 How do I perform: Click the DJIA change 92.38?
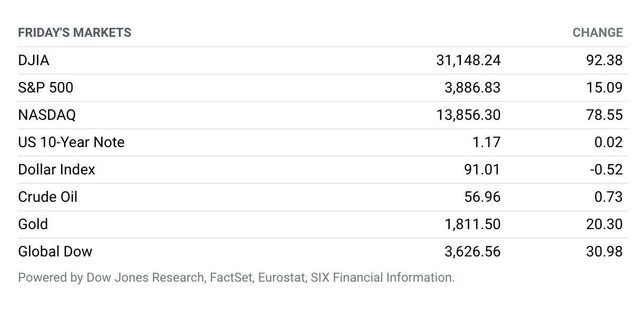pyautogui.click(x=605, y=60)
